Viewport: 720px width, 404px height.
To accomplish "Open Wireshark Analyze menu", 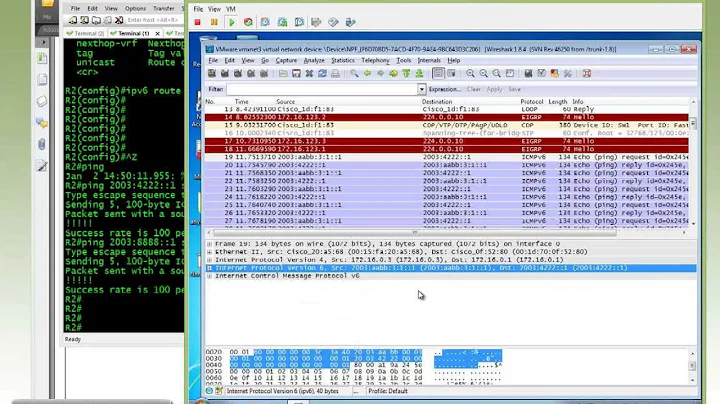I will [x=314, y=61].
